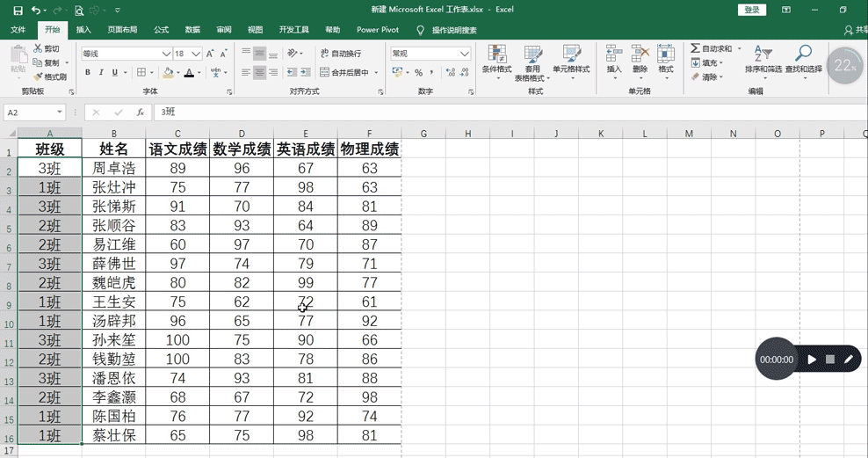Open Cell Styles (单元格样式)

571,62
